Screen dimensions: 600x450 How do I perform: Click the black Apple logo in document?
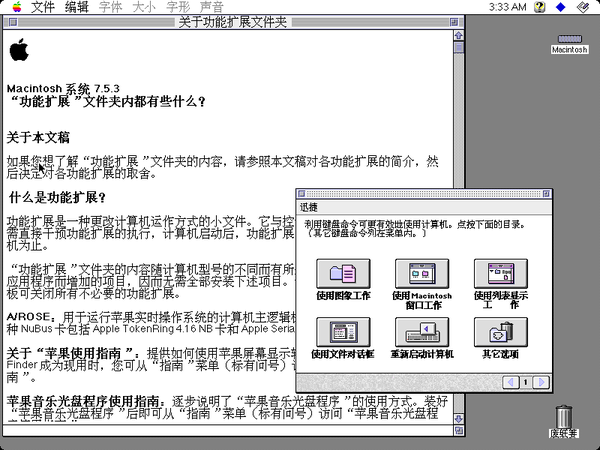click(19, 49)
